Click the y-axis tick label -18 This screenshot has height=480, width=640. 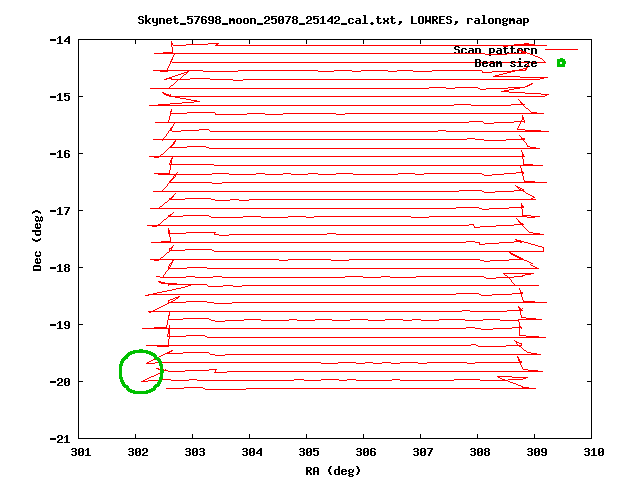pos(60,268)
